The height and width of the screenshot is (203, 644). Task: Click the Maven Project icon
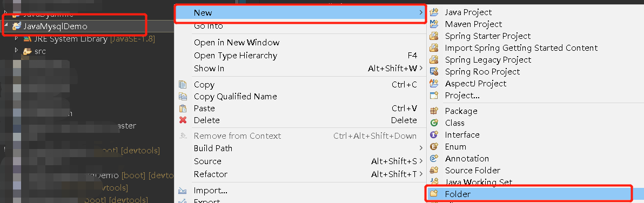pos(434,24)
